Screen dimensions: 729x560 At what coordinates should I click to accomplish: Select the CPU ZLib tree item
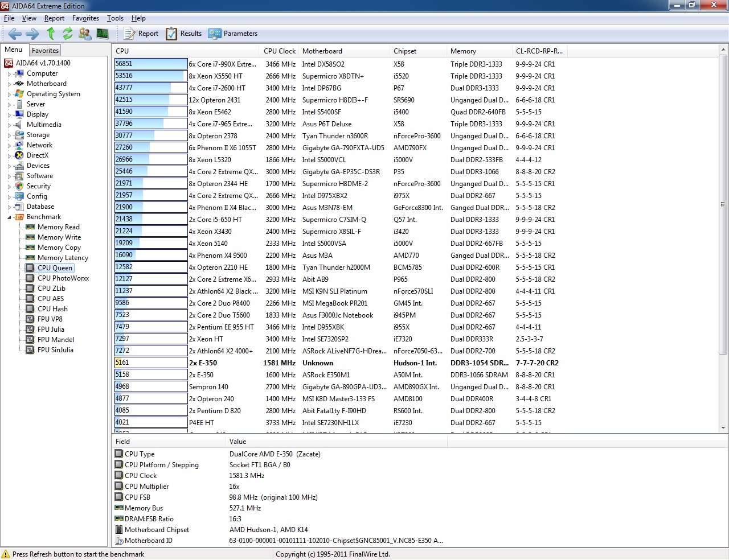(51, 289)
